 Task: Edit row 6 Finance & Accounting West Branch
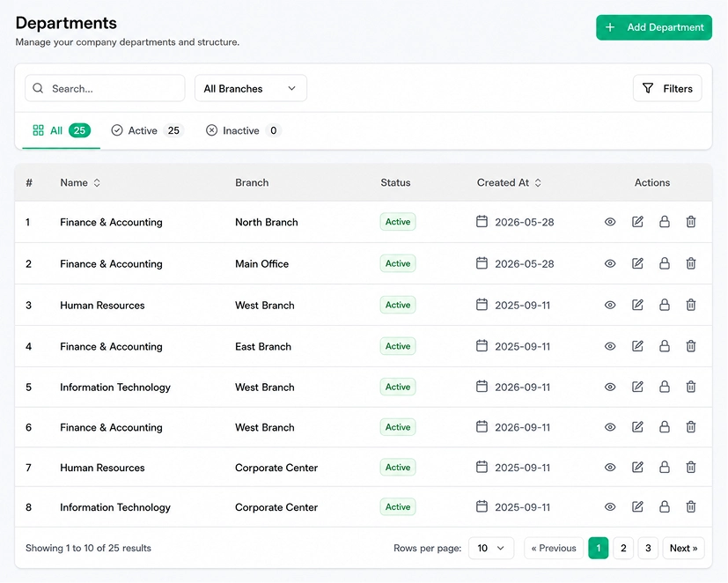point(637,427)
